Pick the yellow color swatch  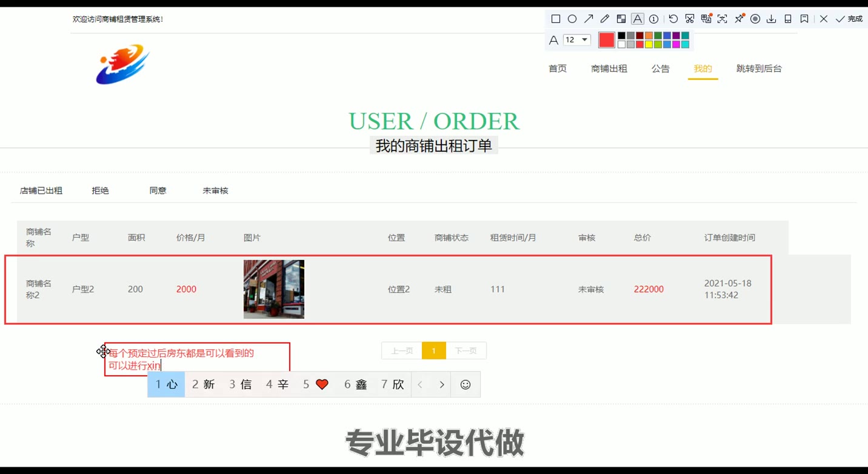[x=649, y=44]
